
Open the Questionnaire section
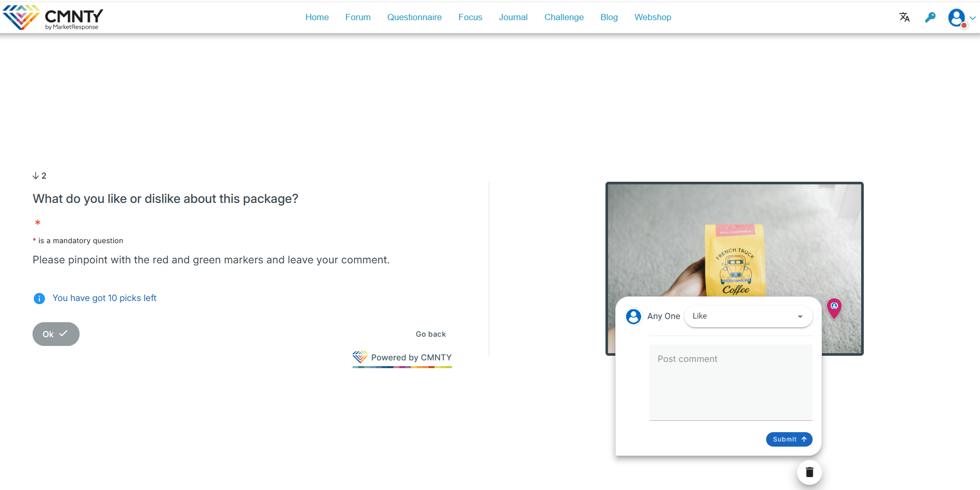[414, 18]
